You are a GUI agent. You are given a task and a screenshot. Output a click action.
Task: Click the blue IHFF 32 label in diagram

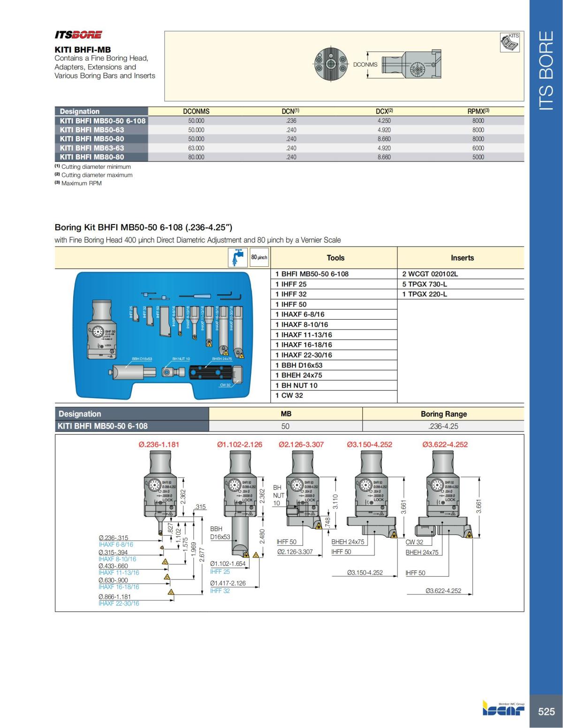220,591
